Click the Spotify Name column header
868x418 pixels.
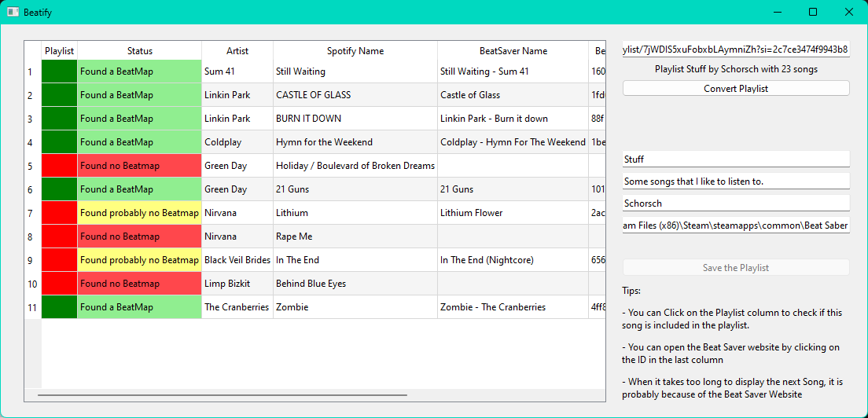tap(355, 51)
